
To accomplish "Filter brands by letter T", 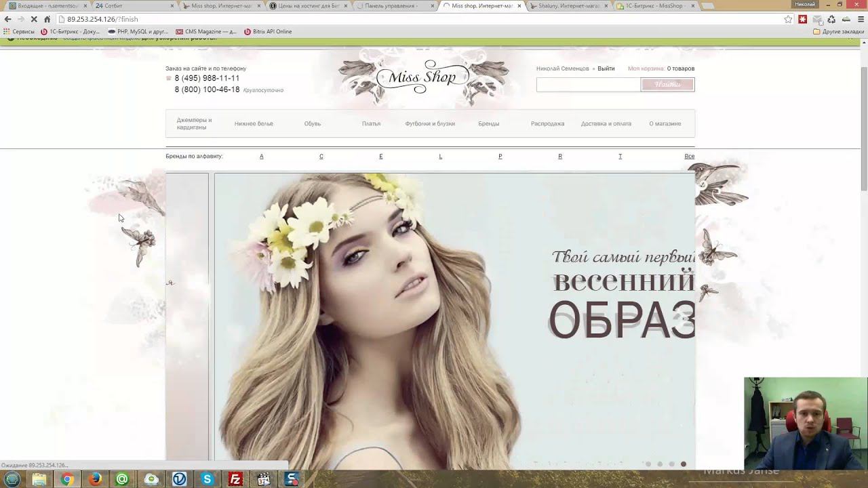I will (x=620, y=157).
